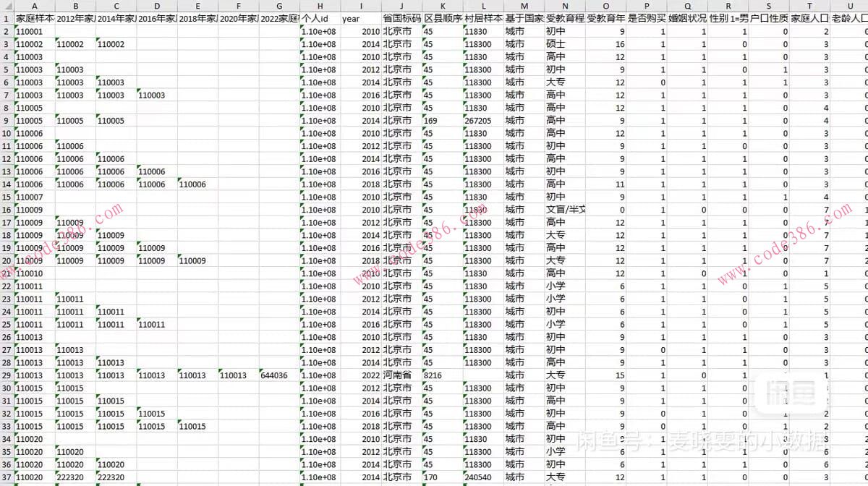Select the cell with value '240540'
Viewport: 868px width, 486px height.
[483, 477]
